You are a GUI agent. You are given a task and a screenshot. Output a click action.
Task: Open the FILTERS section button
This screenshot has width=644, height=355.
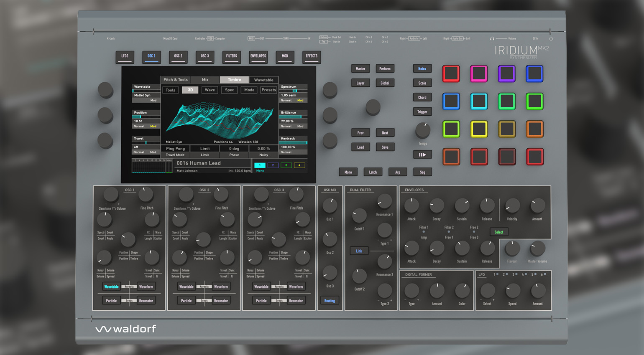point(231,56)
